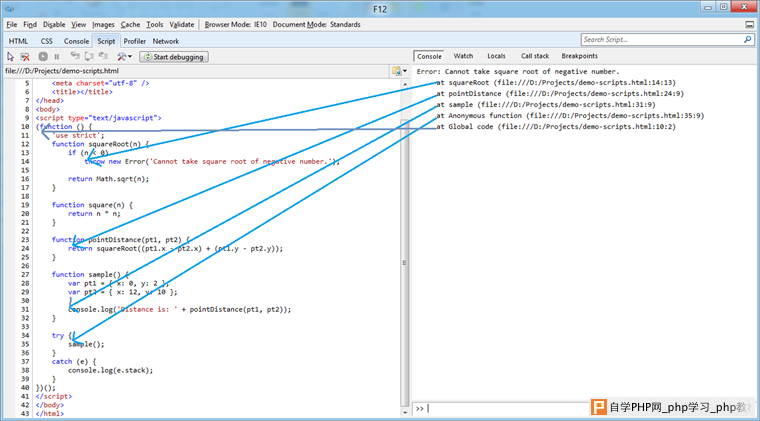The height and width of the screenshot is (421, 760).
Task: Click the pane splitter grip handle
Action: tap(404, 263)
